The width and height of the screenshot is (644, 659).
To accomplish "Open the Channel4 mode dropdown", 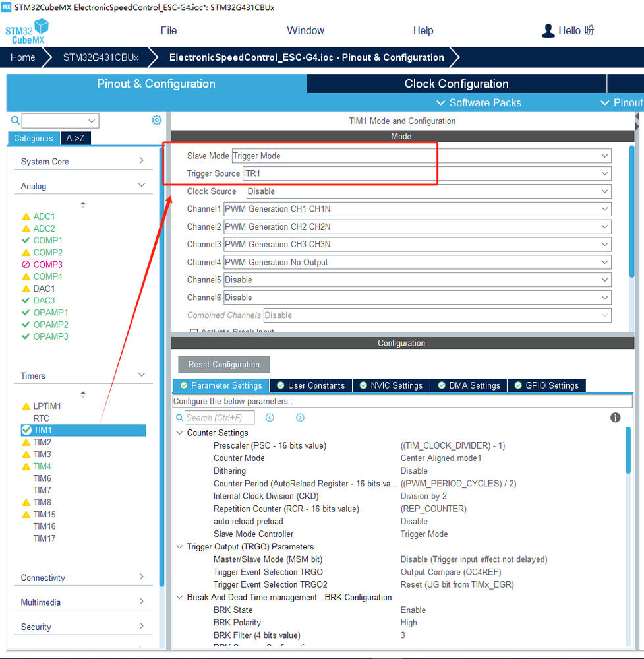I will click(x=417, y=262).
